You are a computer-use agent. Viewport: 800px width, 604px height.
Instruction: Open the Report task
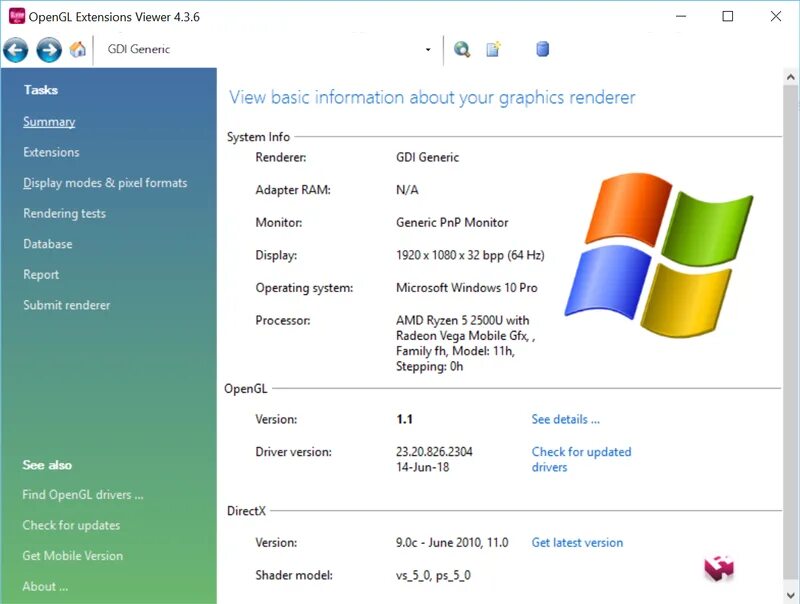[41, 274]
